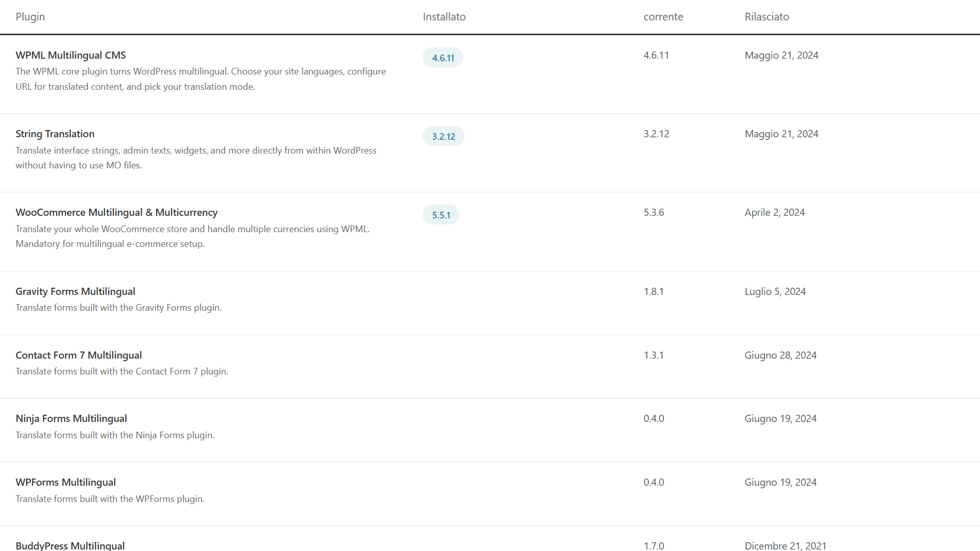Open the Gravity Forms Multilingual entry
Viewport: 980px width, 551px height.
pos(75,291)
